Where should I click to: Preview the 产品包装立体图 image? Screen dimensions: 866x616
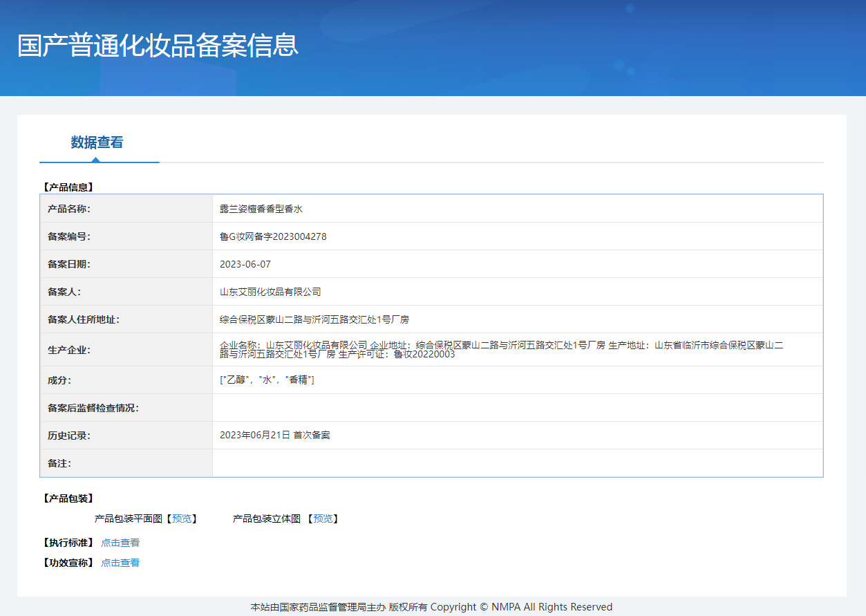[x=323, y=519]
